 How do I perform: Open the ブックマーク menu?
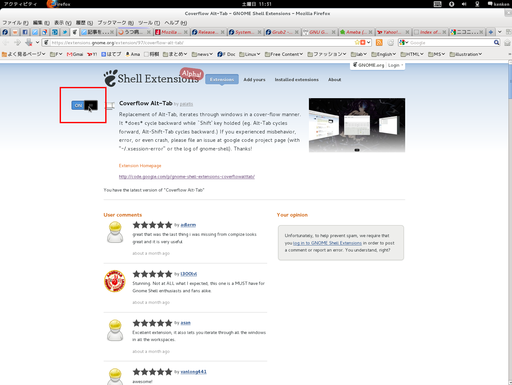[115, 23]
